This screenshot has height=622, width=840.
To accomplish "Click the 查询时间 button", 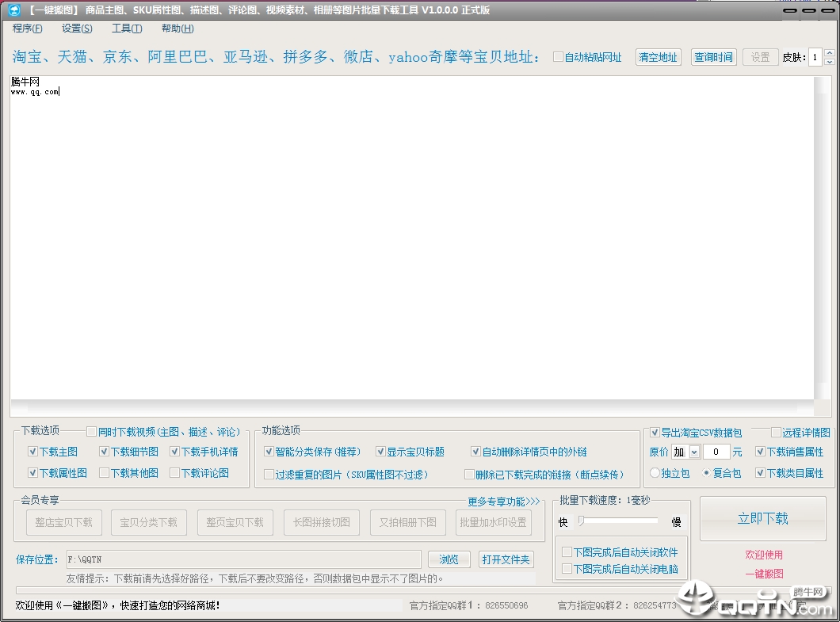I will 713,57.
